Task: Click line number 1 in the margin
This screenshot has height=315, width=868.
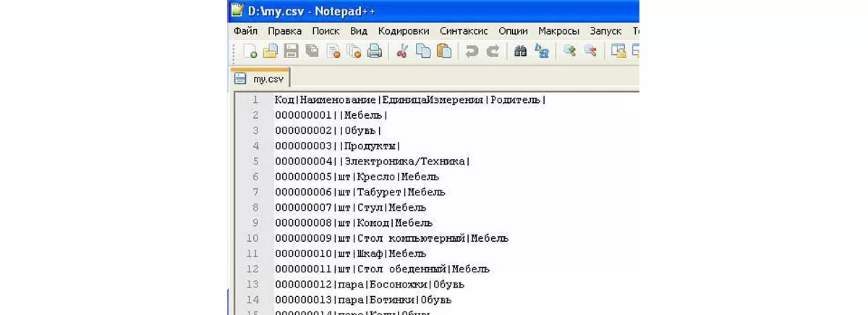Action: [x=255, y=100]
